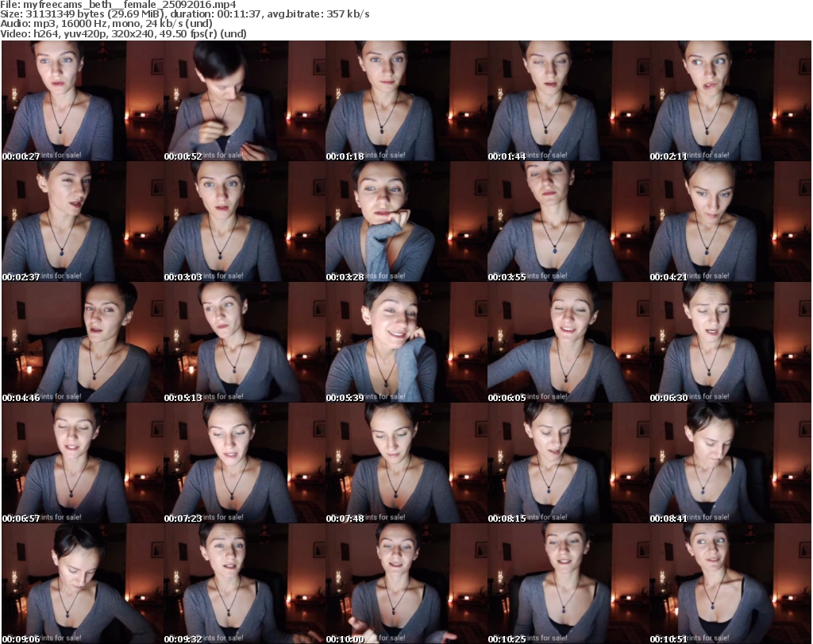Select the thumbnail at 00:09:32
The height and width of the screenshot is (644, 813).
(x=245, y=584)
